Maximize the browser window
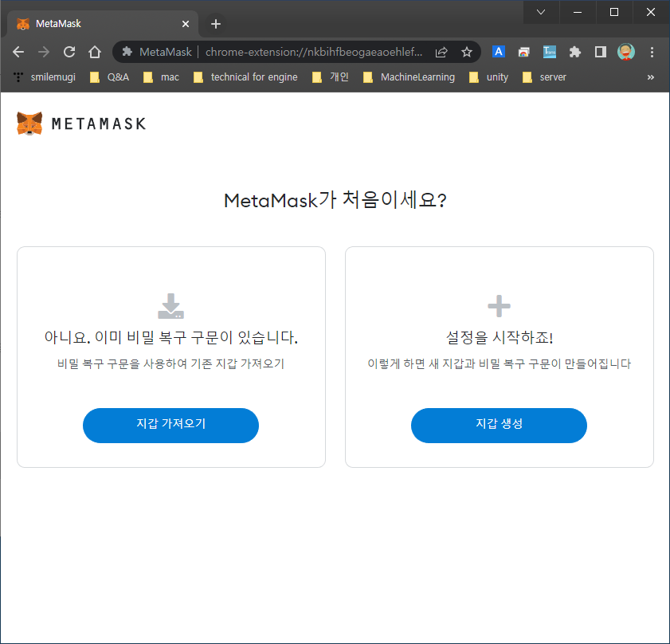Screen dimensions: 670x644 point(614,12)
